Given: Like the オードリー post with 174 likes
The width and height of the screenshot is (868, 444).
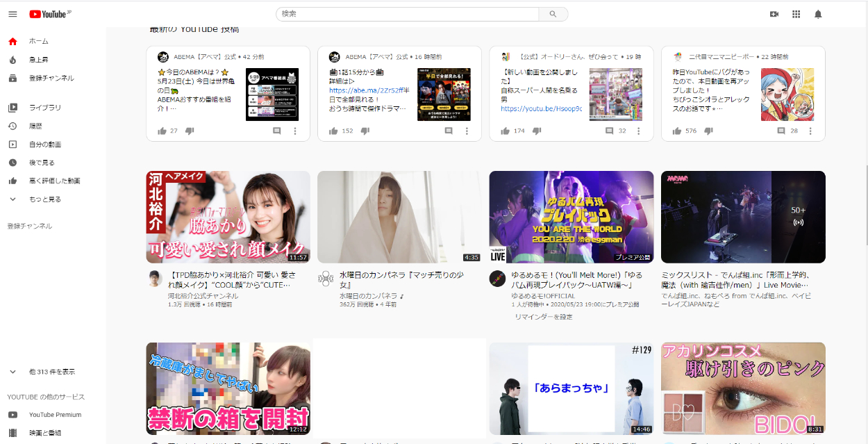Looking at the screenshot, I should click(505, 131).
